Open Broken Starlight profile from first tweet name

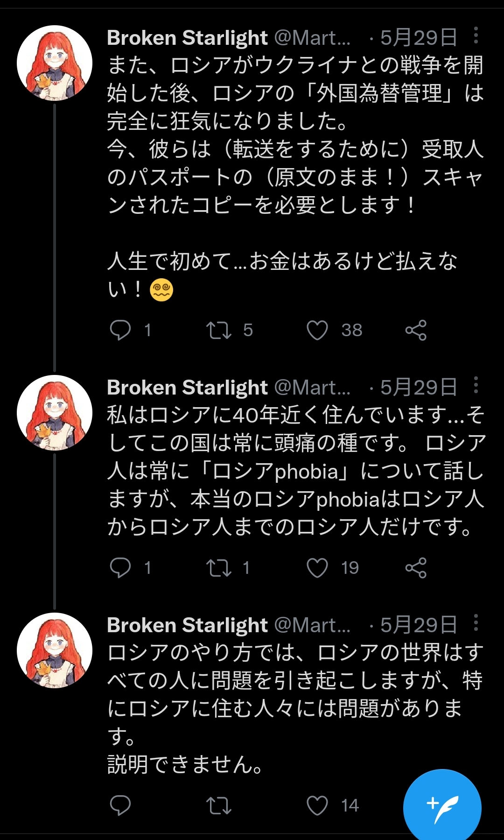tap(187, 38)
